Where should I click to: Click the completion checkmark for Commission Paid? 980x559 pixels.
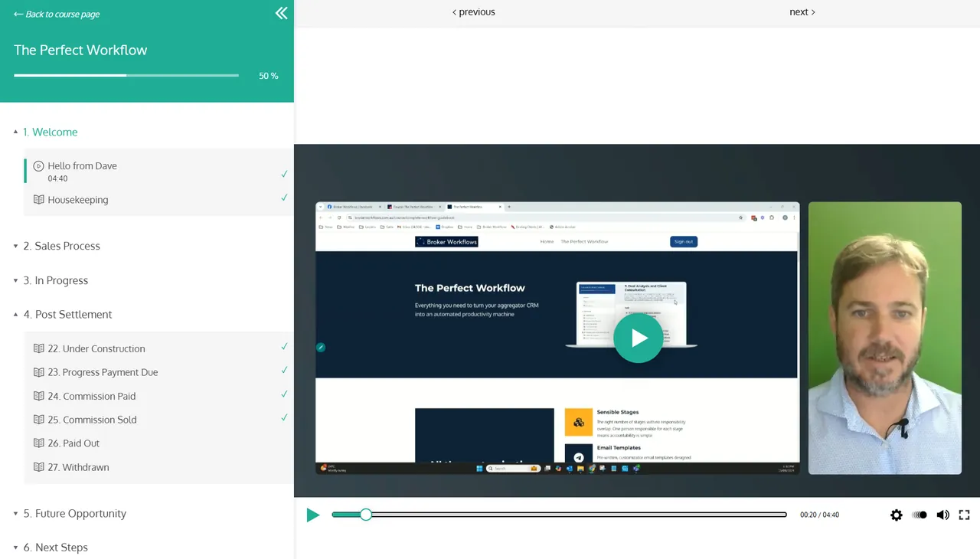(284, 394)
